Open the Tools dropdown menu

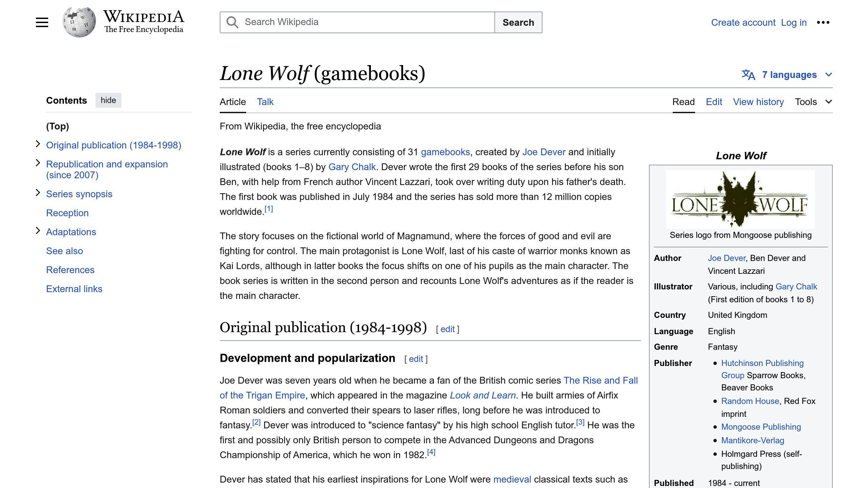(813, 102)
